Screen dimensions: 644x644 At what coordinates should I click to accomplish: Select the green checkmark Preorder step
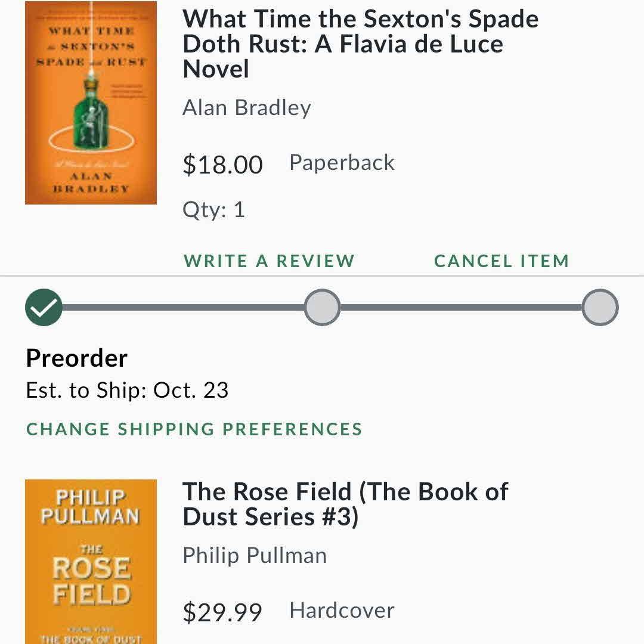44,307
